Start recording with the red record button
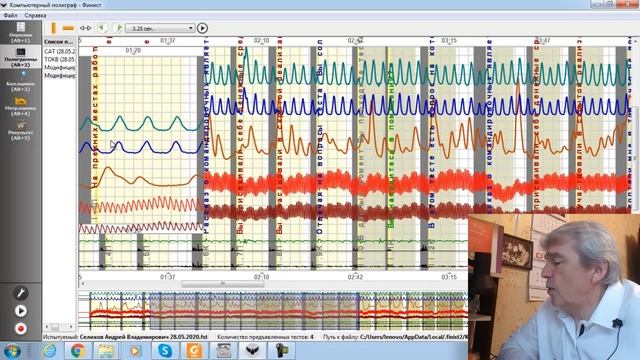The height and width of the screenshot is (360, 640). pos(21,329)
